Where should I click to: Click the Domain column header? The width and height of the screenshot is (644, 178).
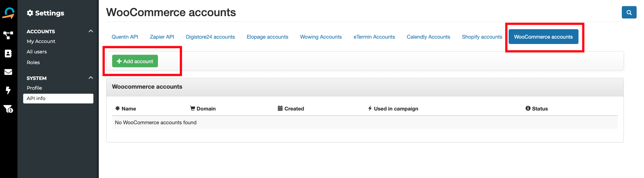[203, 108]
